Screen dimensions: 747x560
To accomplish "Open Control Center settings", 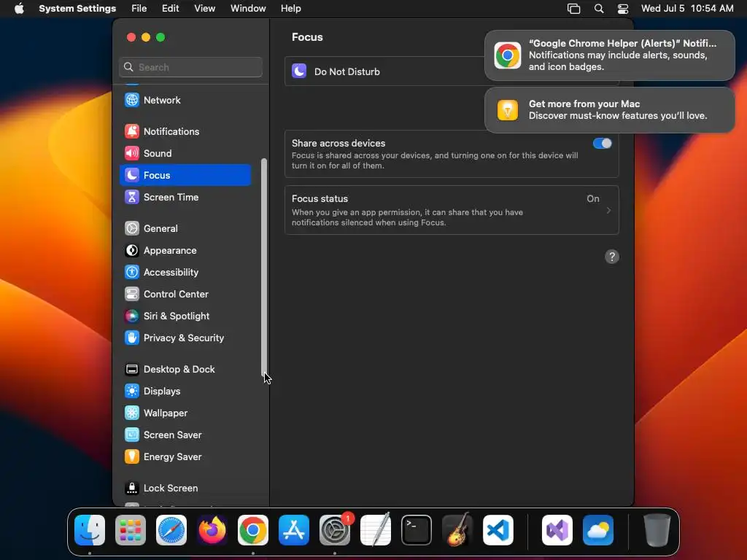I will (185, 295).
